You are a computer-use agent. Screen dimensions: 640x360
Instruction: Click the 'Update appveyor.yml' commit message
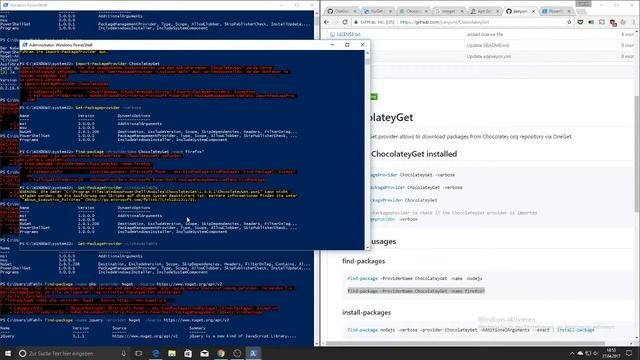489,56
